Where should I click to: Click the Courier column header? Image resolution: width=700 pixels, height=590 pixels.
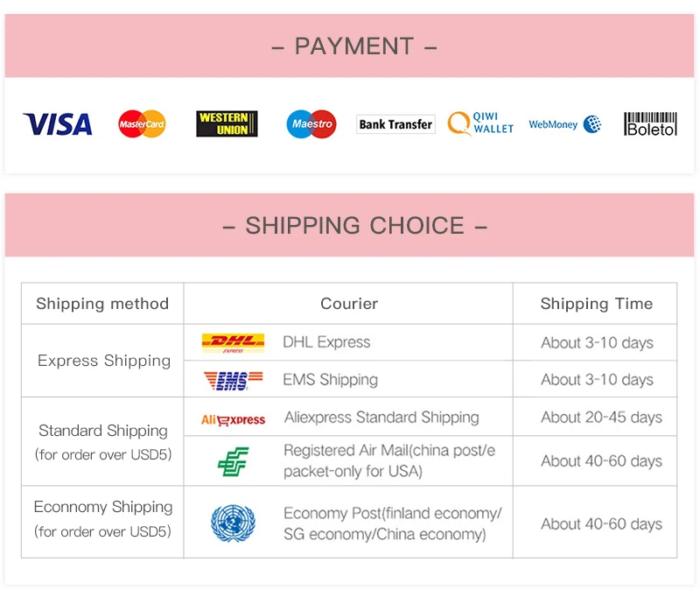(x=349, y=304)
